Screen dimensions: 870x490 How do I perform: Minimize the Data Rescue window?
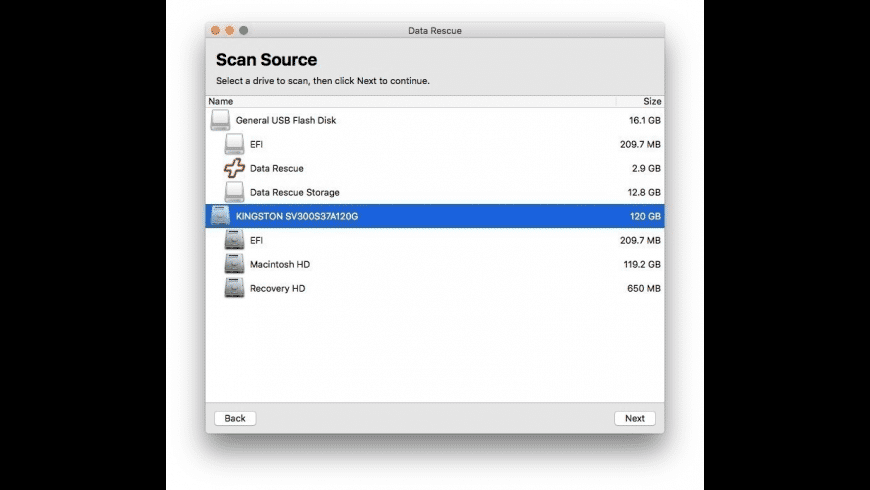click(x=229, y=31)
